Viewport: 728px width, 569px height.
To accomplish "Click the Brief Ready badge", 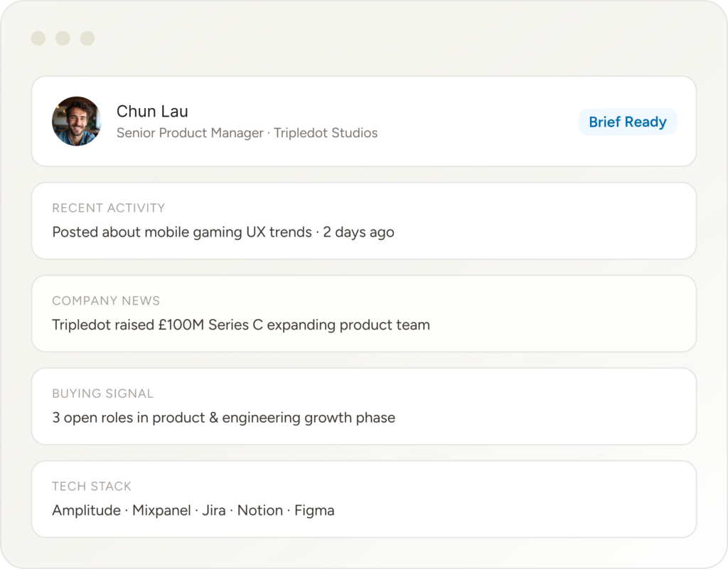I will 627,122.
